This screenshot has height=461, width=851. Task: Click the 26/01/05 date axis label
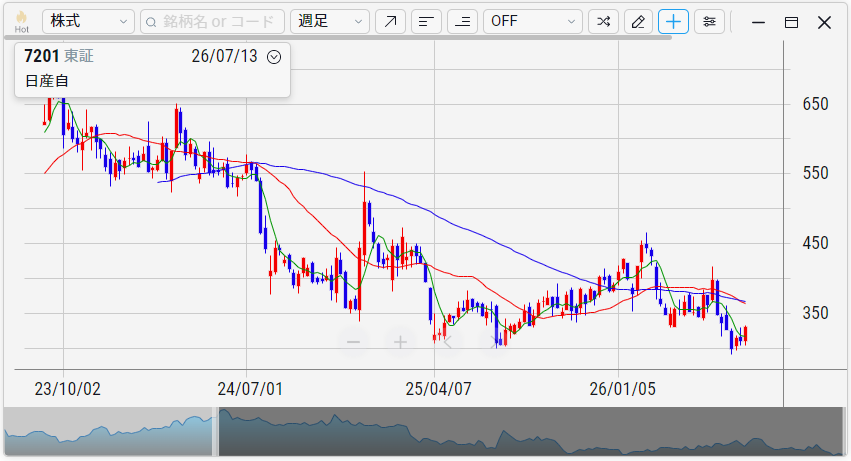tap(623, 389)
